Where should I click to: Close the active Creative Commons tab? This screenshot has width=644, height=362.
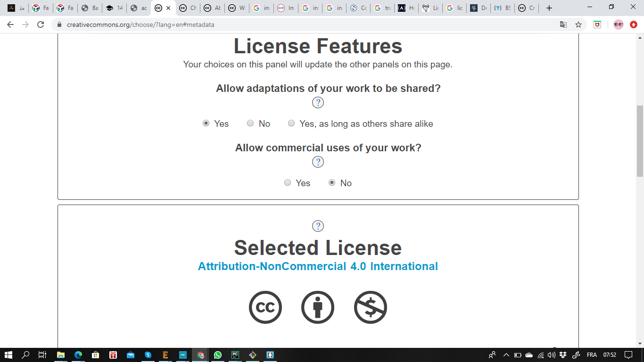pos(168,8)
